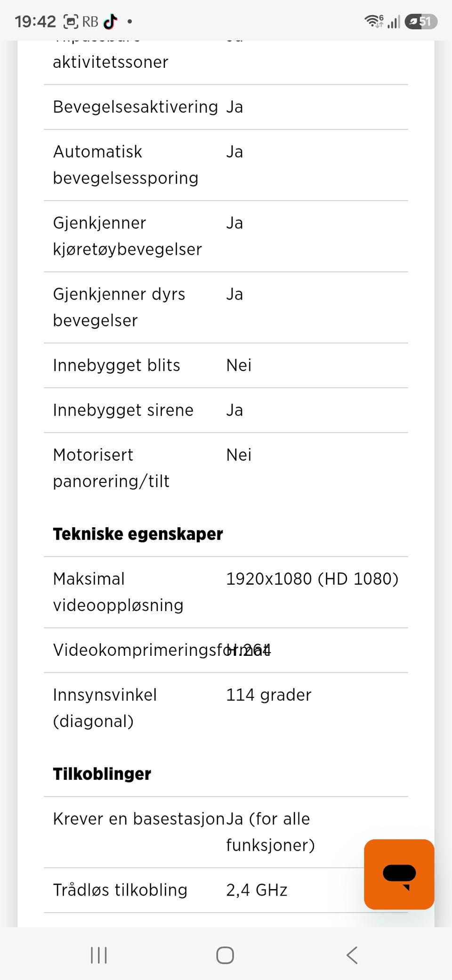Open the orange chat support bubble
452x980 pixels.
tap(399, 874)
